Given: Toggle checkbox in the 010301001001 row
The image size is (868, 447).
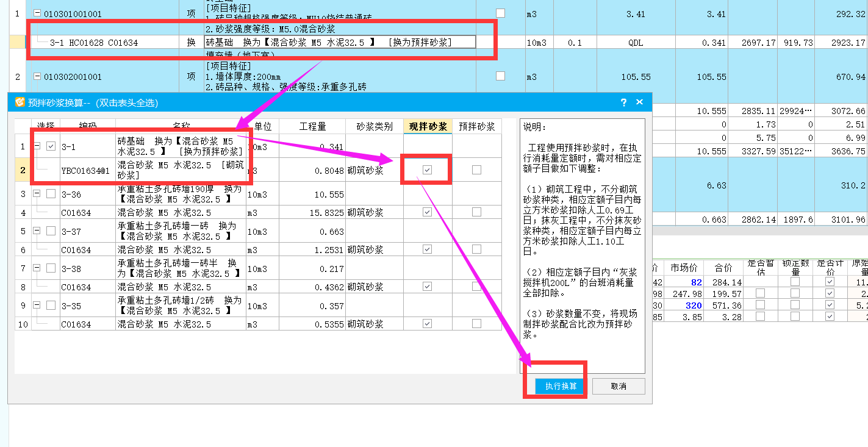Looking at the screenshot, I should click(501, 13).
